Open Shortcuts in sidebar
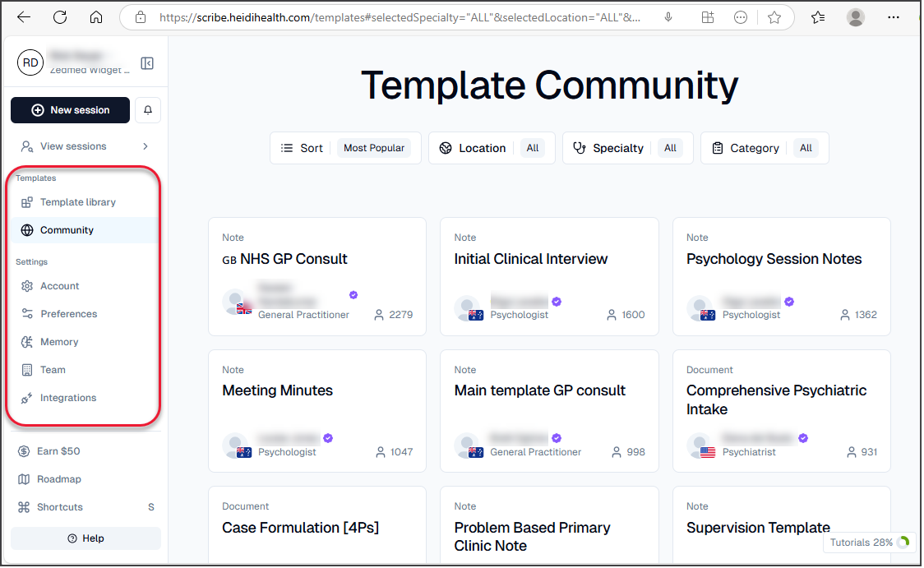Viewport: 924px width, 568px height. point(85,507)
